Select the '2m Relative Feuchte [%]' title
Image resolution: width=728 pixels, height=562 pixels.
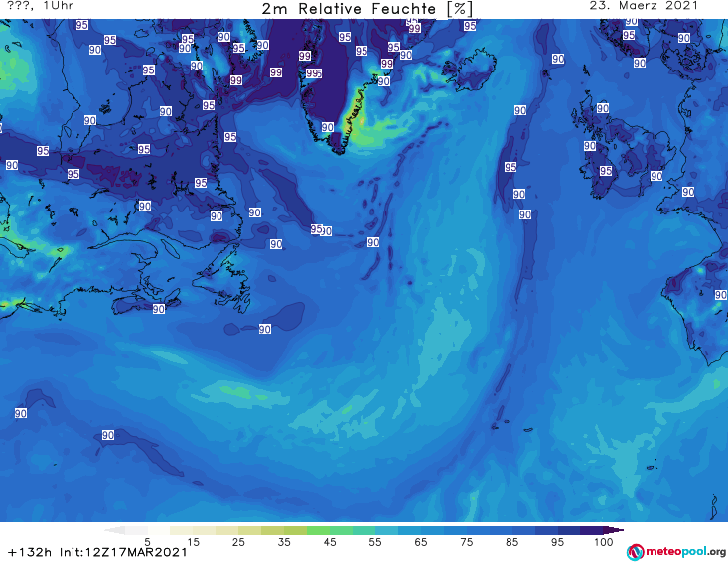[x=367, y=9]
